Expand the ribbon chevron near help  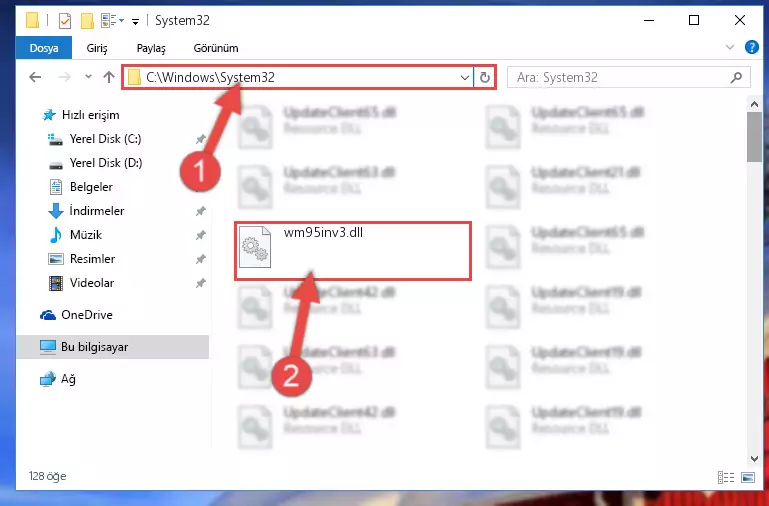coord(730,48)
